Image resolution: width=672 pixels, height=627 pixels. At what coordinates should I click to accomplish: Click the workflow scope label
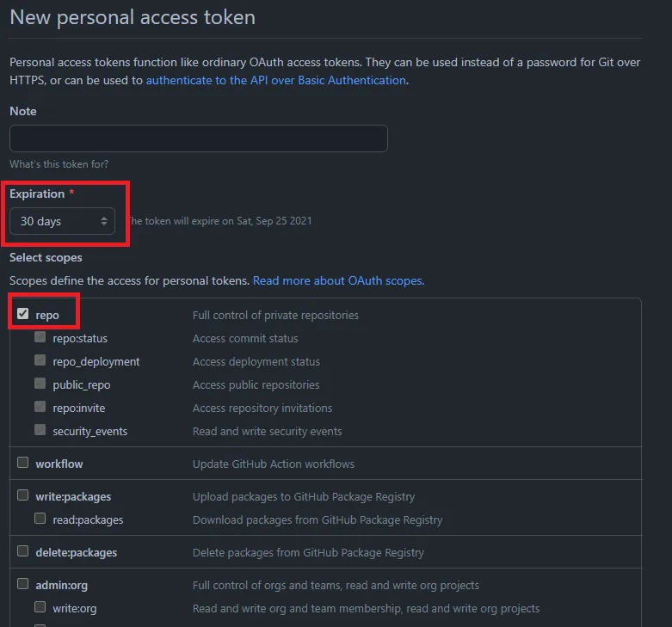click(x=59, y=464)
